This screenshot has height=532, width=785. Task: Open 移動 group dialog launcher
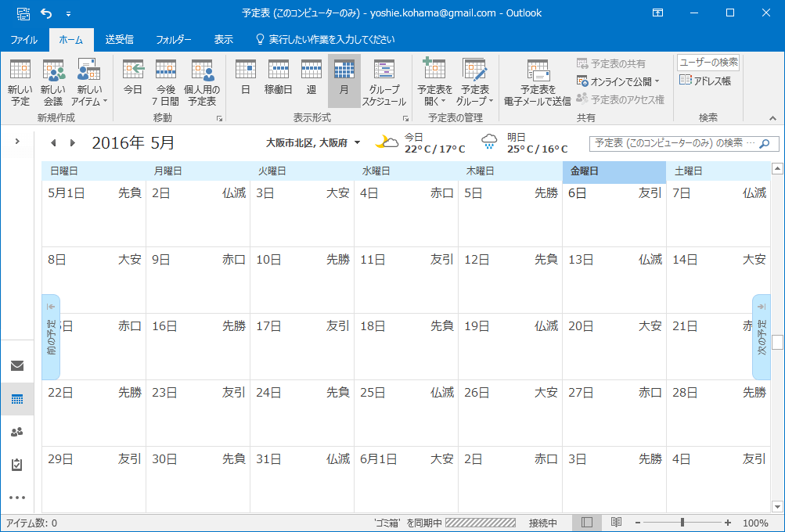pyautogui.click(x=219, y=119)
